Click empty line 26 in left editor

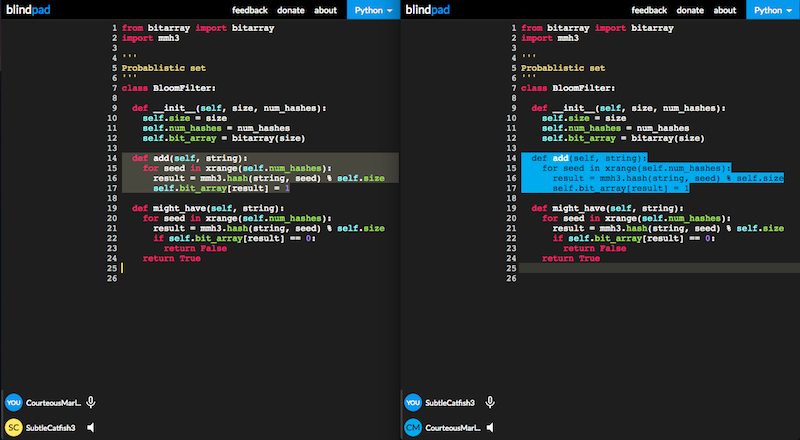coord(260,278)
